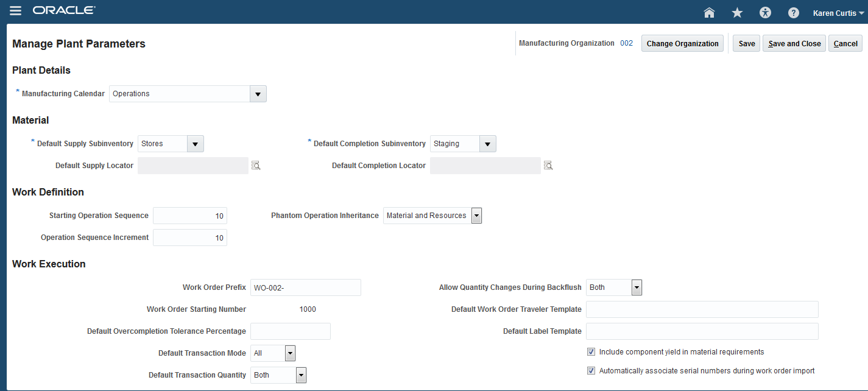868x391 pixels.
Task: Click the Default Supply Locator field
Action: tap(193, 166)
